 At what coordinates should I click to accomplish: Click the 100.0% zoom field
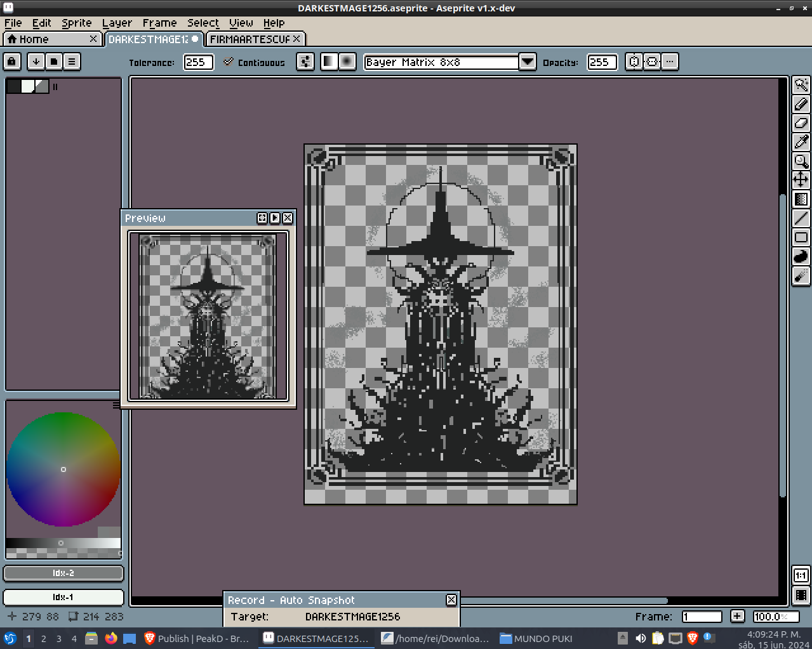click(x=776, y=617)
